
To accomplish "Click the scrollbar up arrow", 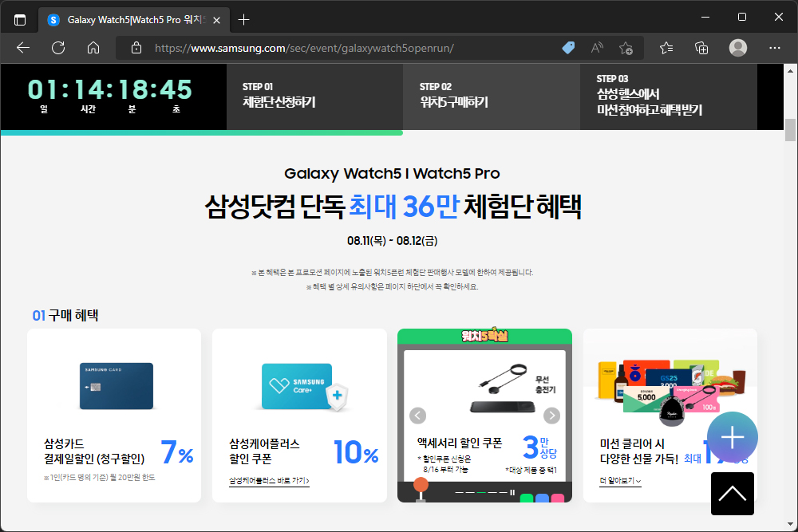I will click(x=790, y=71).
